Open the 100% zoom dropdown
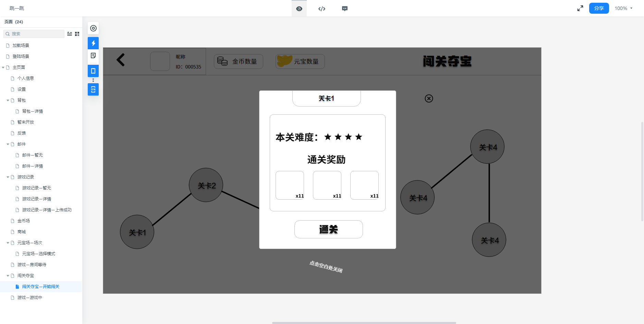644x324 pixels. click(623, 8)
